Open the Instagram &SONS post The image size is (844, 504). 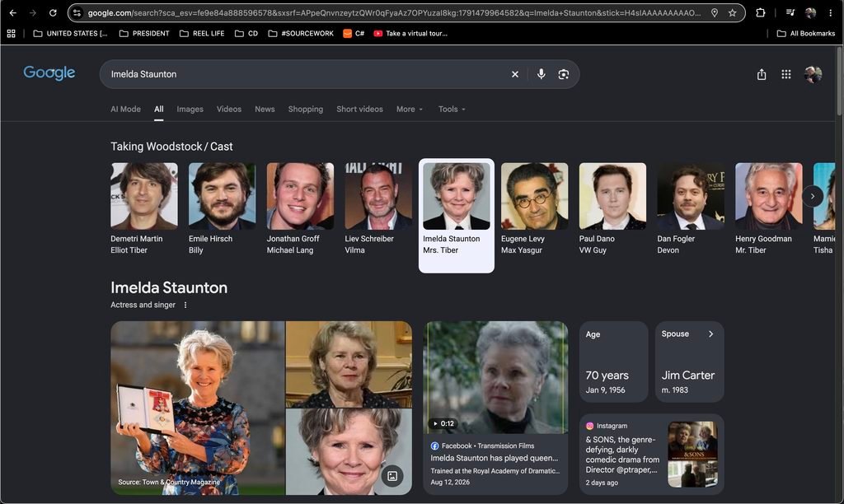[651, 455]
